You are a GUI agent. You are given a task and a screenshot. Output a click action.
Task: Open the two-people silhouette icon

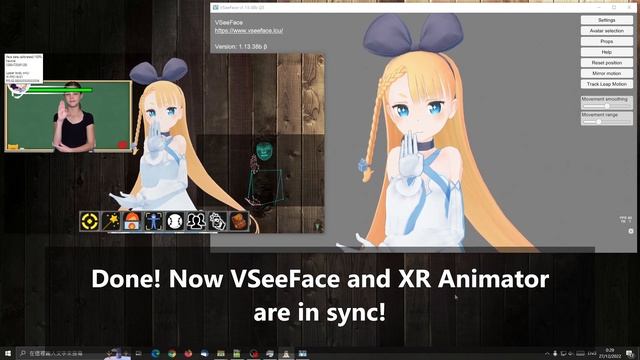(196, 221)
